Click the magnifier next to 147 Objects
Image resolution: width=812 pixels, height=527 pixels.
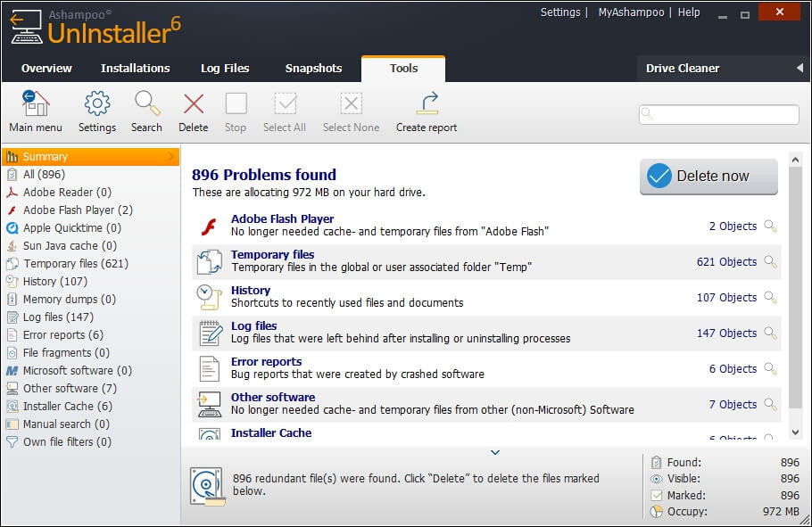point(771,333)
